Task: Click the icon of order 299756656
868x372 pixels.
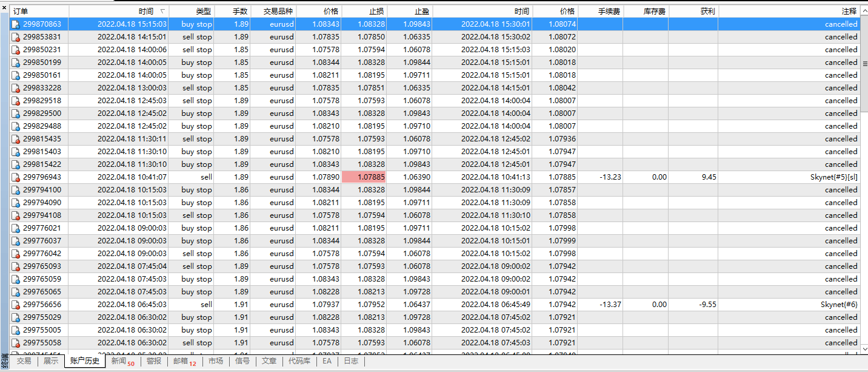Action: point(16,305)
